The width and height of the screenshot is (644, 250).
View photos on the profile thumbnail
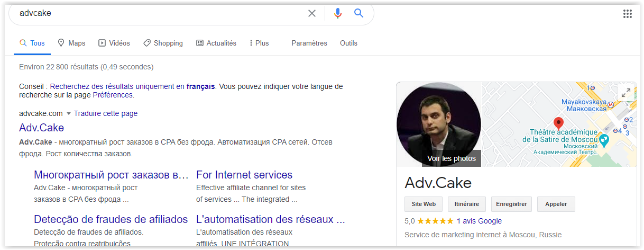(451, 158)
